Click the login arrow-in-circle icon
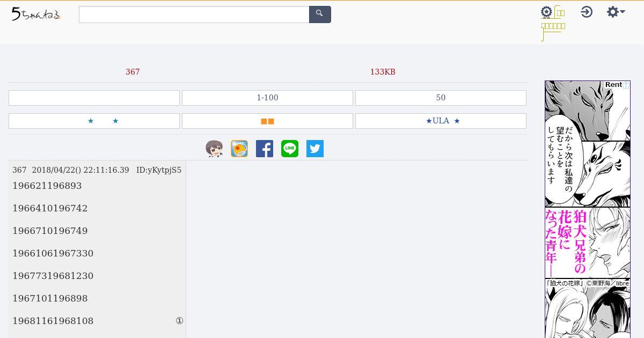 (x=587, y=12)
